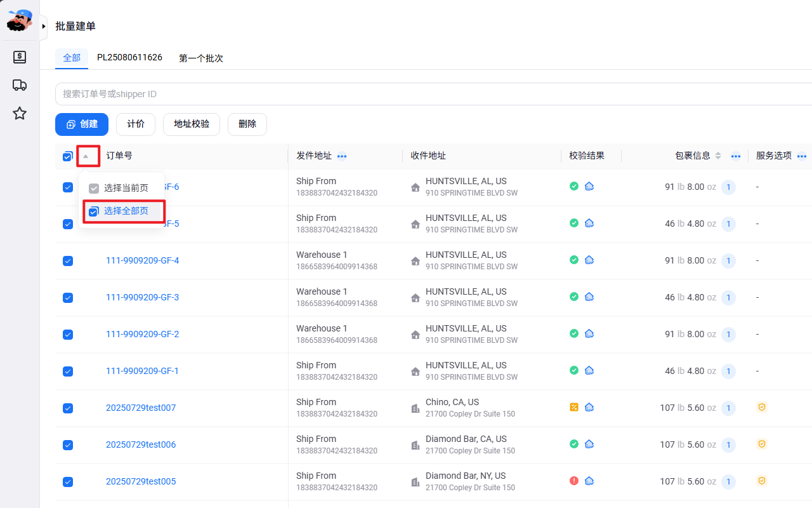Viewport: 812px width, 508px height.
Task: Click blue house icon in 111-9909209-GF-3 row
Action: point(589,297)
